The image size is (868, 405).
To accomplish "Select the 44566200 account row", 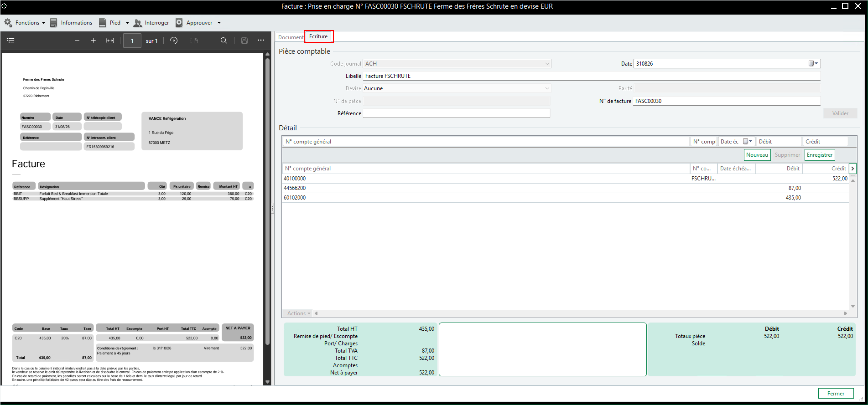I will [x=566, y=188].
